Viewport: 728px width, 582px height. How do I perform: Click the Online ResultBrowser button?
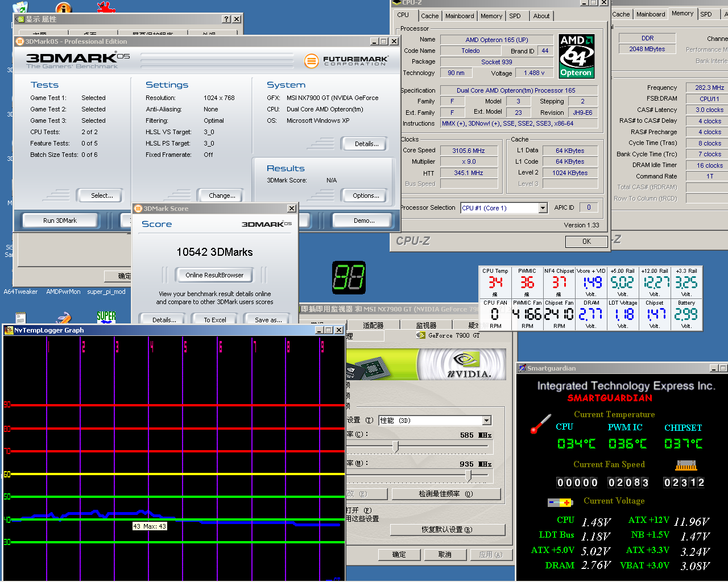(214, 275)
